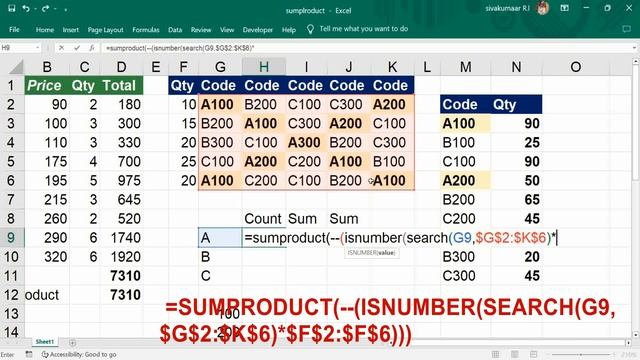The height and width of the screenshot is (360, 640).
Task: Click the Save icon in the title bar
Action: pos(11,8)
